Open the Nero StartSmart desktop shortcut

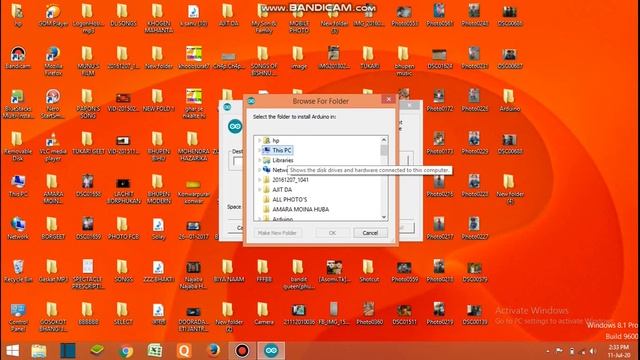click(x=53, y=104)
